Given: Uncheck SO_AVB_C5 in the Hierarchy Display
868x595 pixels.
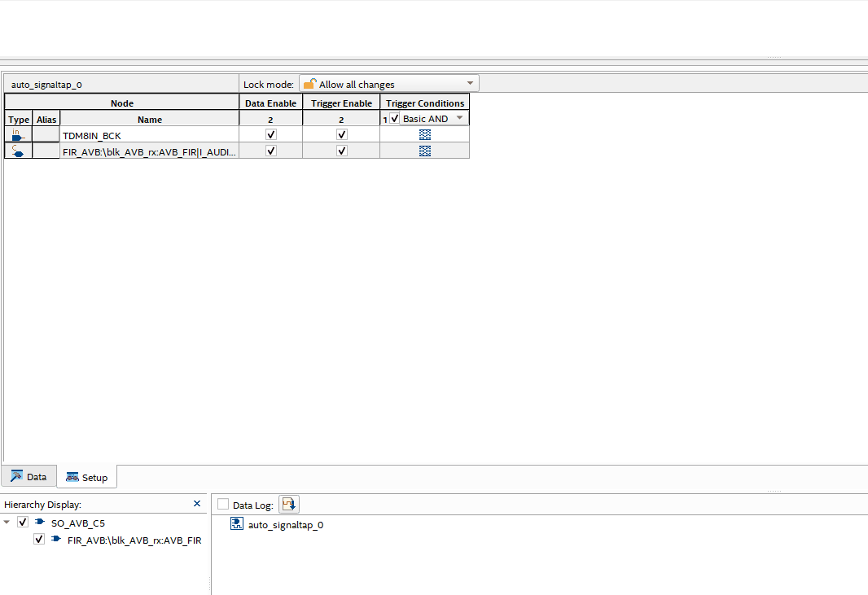Looking at the screenshot, I should 23,523.
